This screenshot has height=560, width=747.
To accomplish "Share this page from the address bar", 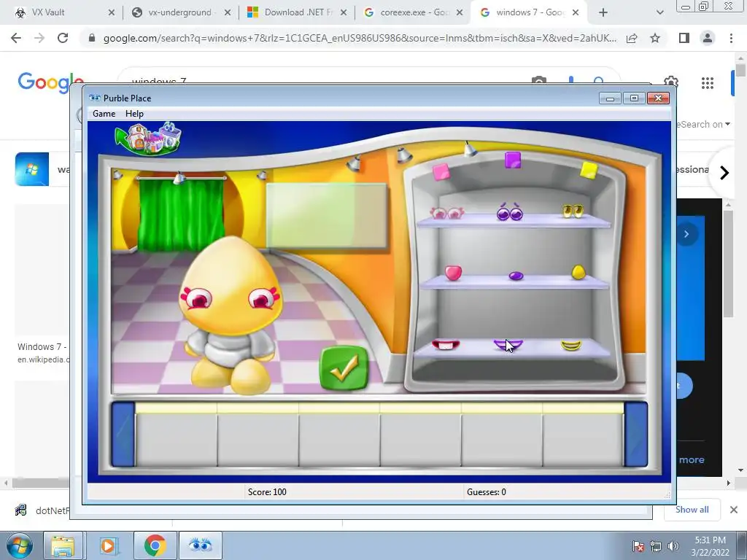I will pos(632,38).
